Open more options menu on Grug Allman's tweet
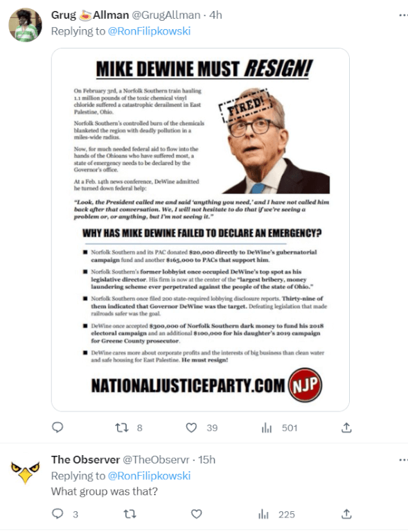408x532 pixels. [403, 15]
